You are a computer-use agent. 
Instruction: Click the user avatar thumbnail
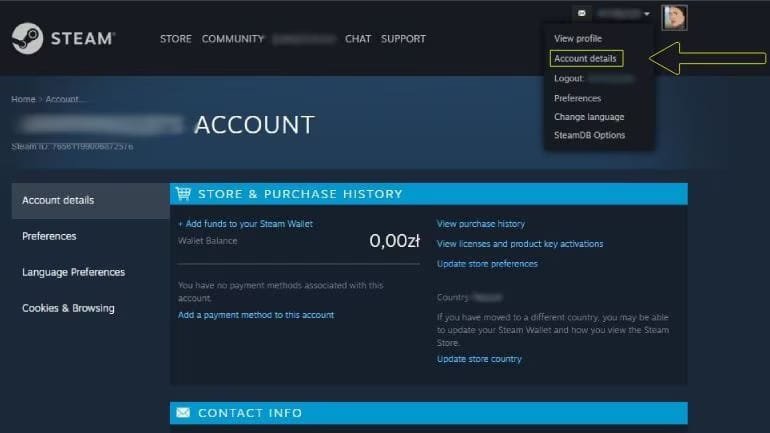674,16
